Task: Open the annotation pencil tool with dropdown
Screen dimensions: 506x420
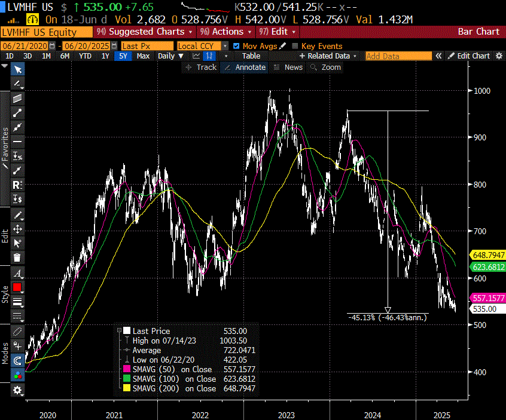Action: pyautogui.click(x=17, y=84)
